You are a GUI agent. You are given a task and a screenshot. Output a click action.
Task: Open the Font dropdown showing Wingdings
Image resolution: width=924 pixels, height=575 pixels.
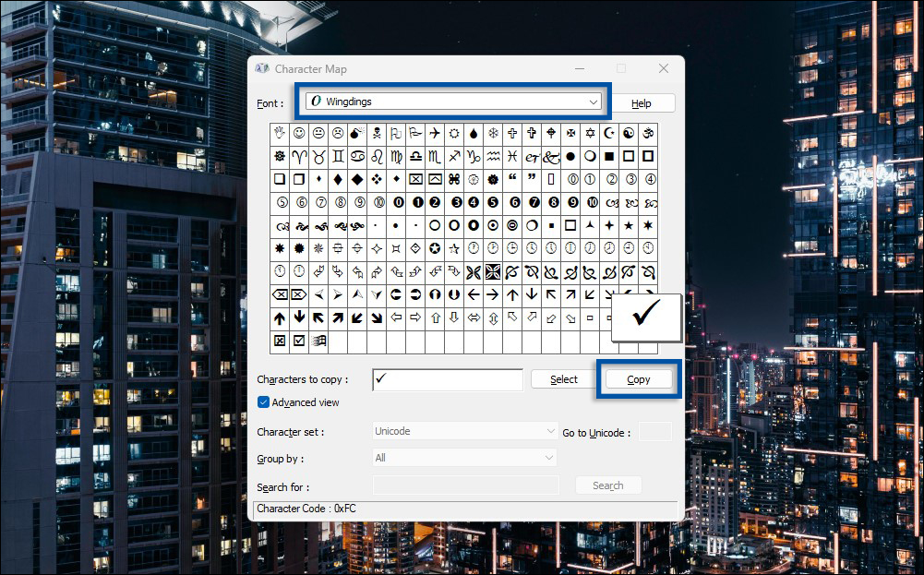pos(452,102)
